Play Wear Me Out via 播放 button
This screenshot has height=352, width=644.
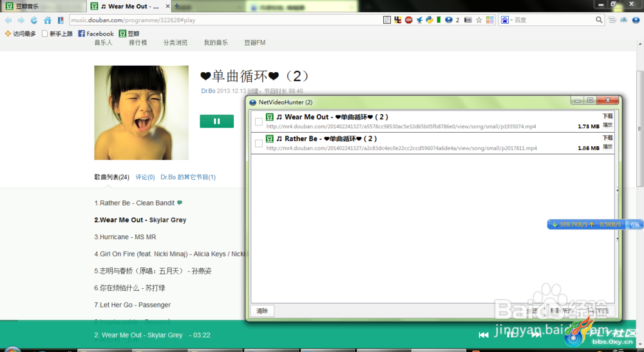tap(608, 124)
